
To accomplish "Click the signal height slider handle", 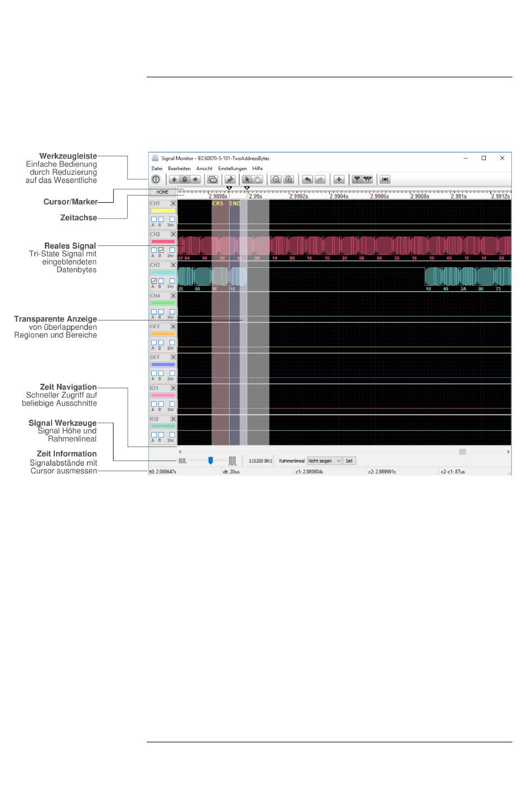I will pos(211,461).
